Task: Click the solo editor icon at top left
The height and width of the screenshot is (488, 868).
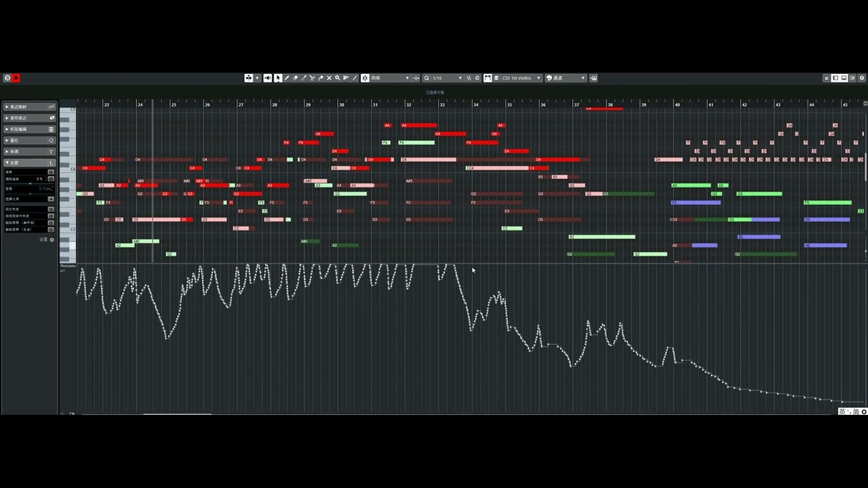Action: (x=7, y=78)
